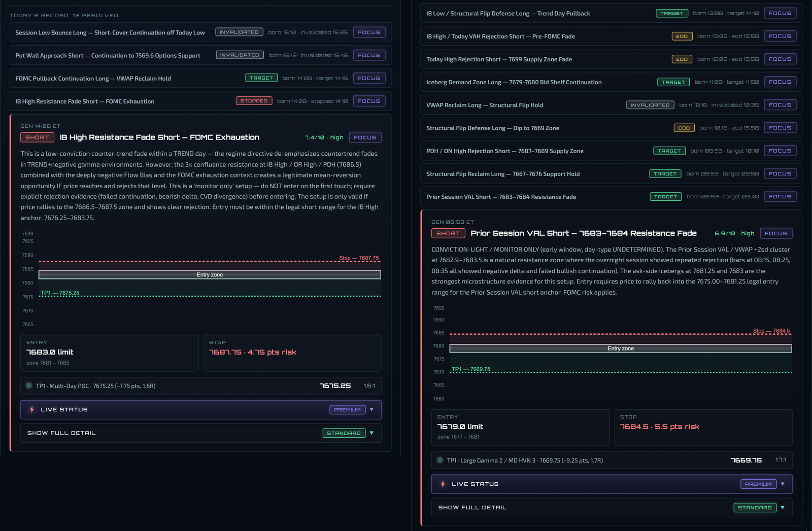Focus Iceberg Demand Zone Long row
Viewport: 812px width, 531px height.
click(780, 82)
